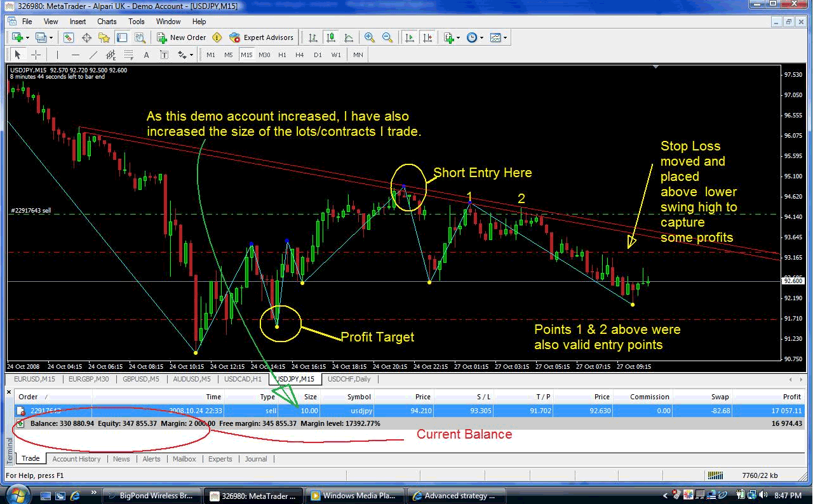Viewport: 813px width, 504px height.
Task: Select the Horizontal Line tool
Action: point(74,55)
